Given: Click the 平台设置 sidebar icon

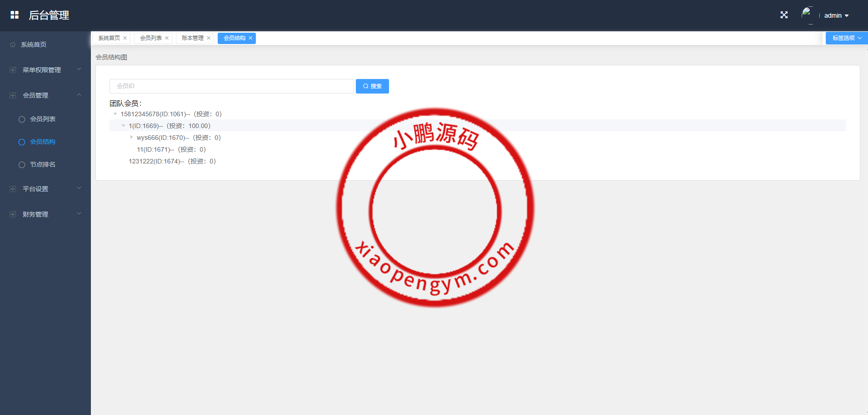Looking at the screenshot, I should coord(12,188).
